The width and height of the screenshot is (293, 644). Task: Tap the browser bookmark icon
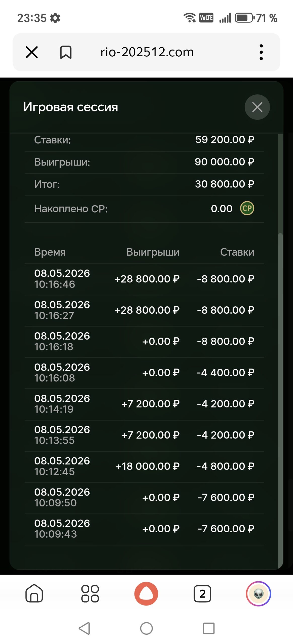(66, 52)
